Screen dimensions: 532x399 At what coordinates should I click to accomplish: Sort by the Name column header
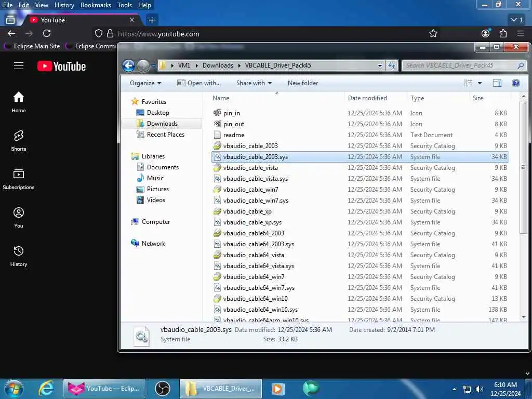[x=220, y=98]
